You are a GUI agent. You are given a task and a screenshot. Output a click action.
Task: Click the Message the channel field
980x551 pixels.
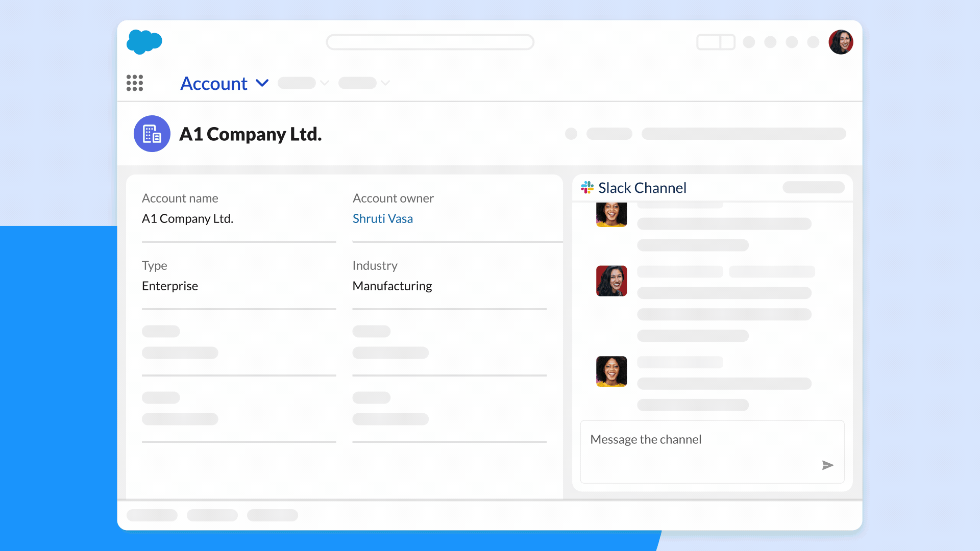[x=712, y=452]
